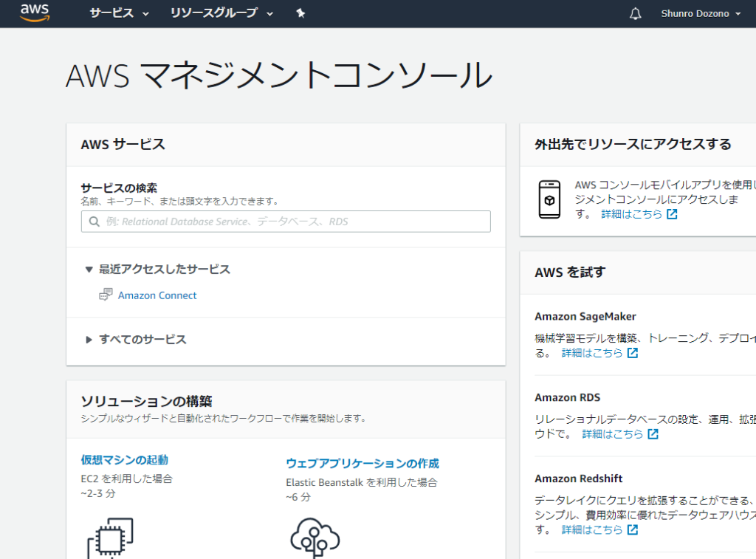756x559 pixels.
Task: Click the AWS を試す heading
Action: (570, 272)
